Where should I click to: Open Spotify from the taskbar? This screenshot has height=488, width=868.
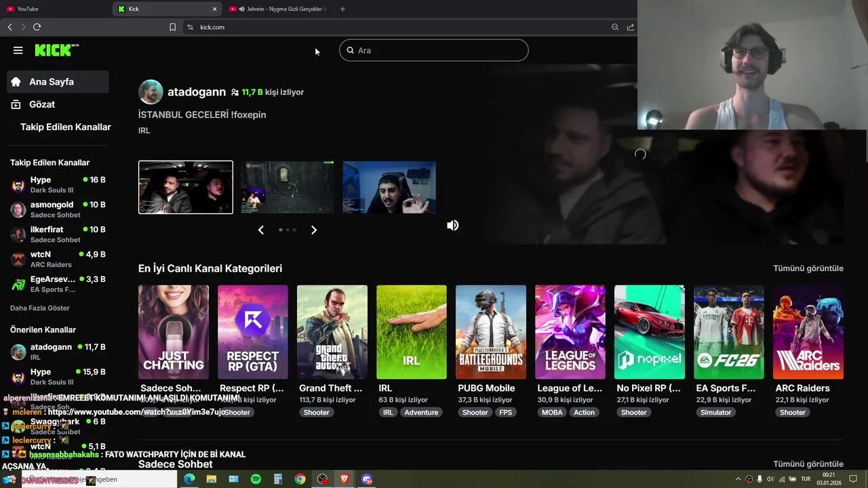(x=256, y=479)
